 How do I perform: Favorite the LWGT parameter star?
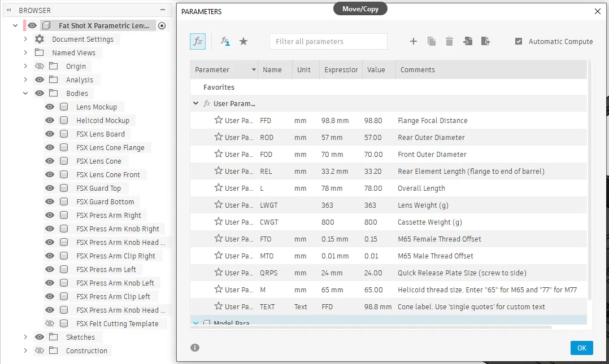[219, 204]
